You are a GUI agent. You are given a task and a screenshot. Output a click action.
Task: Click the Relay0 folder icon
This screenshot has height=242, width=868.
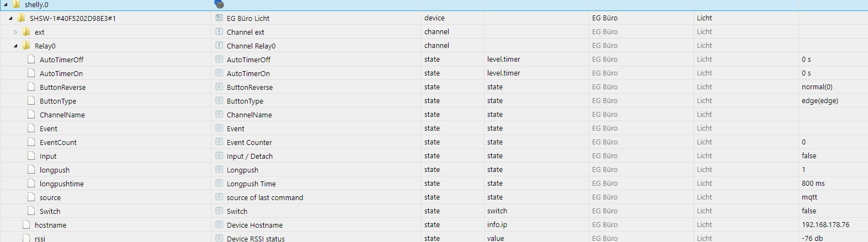click(26, 46)
